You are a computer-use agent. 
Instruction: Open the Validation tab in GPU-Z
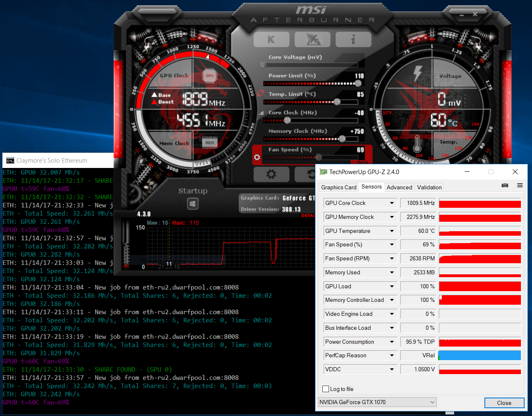click(429, 187)
